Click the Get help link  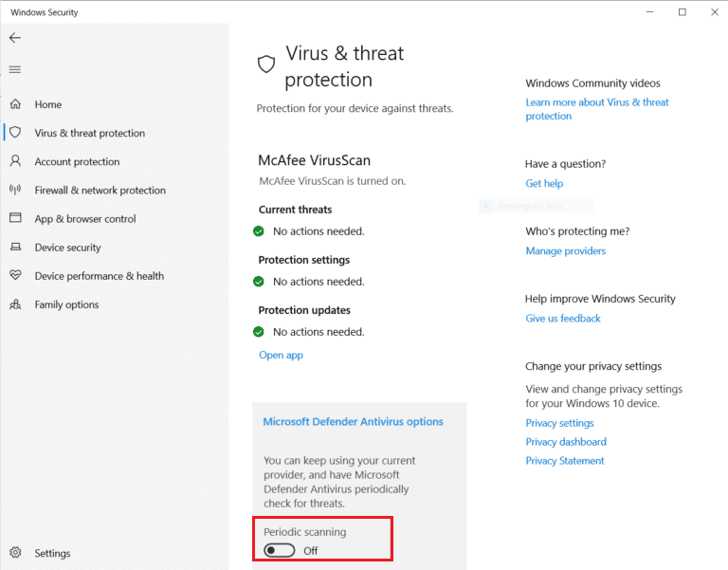point(544,184)
